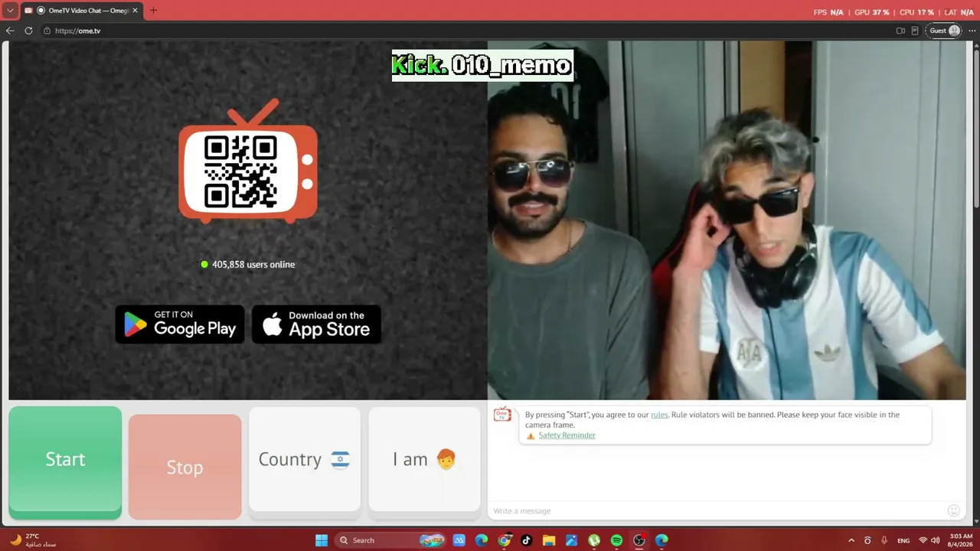Open the Safety Reminder link

coord(567,435)
